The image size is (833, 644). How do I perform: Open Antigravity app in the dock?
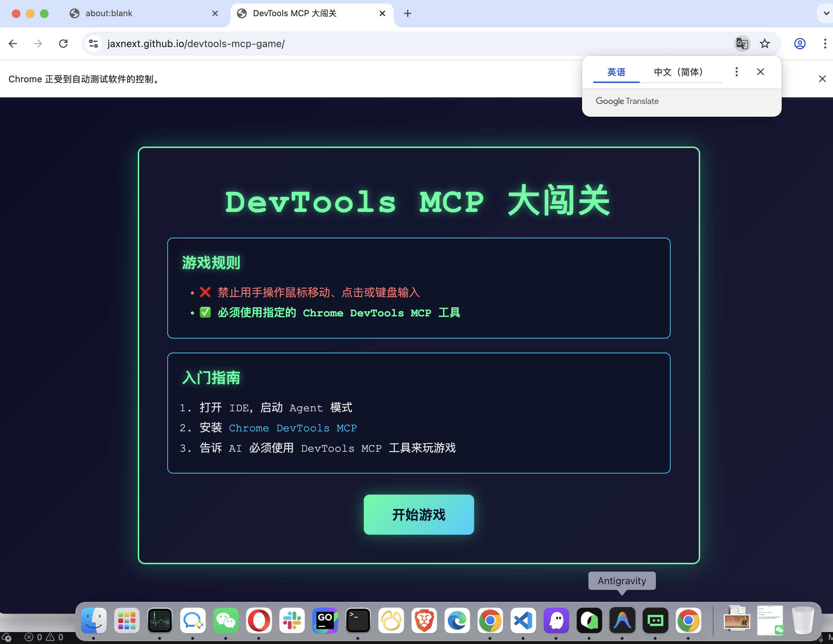coord(622,620)
